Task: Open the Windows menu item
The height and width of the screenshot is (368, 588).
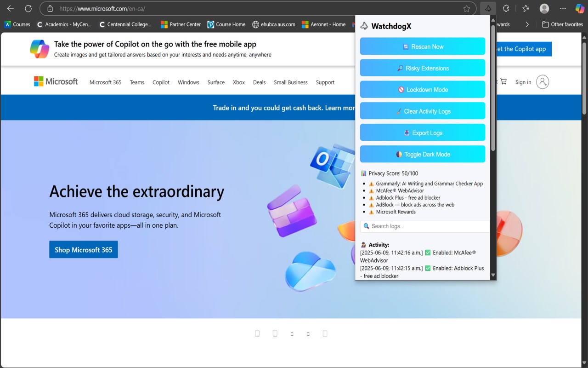Action: point(188,82)
